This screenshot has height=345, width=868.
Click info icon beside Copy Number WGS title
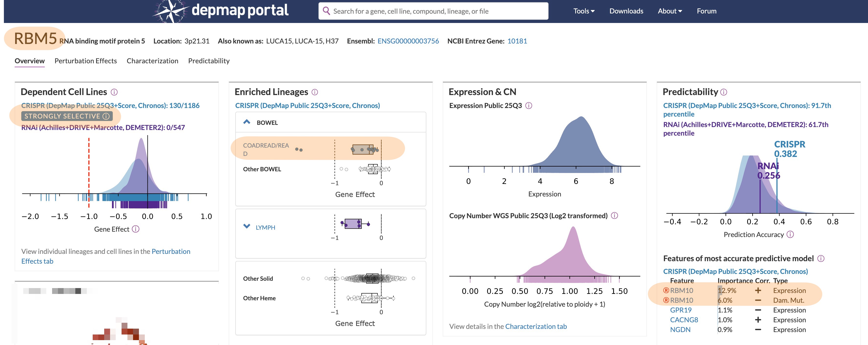(614, 216)
